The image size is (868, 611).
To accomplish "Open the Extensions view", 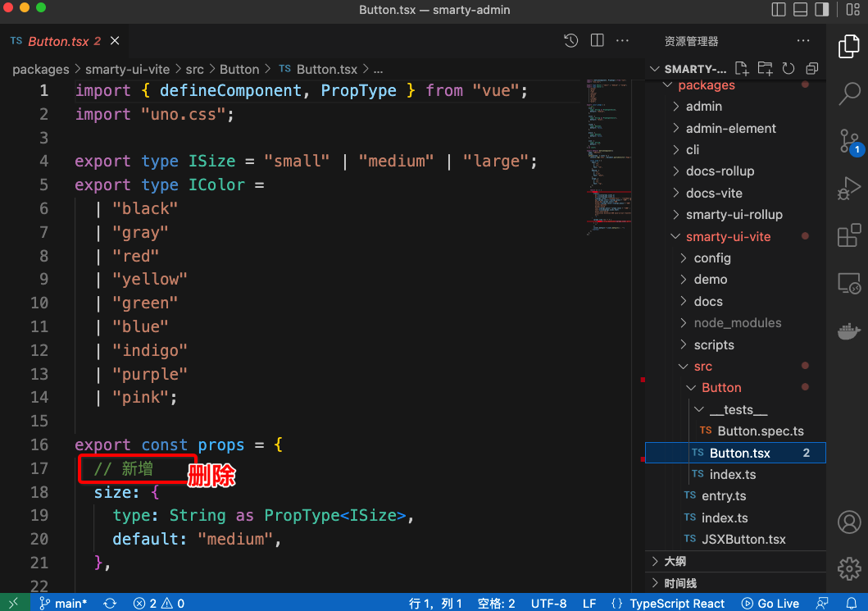I will [x=848, y=236].
